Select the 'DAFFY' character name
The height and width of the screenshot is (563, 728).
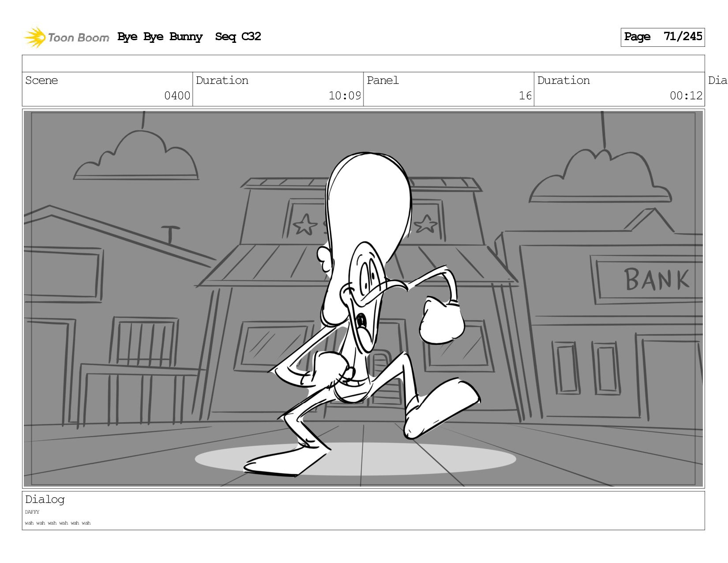point(32,512)
